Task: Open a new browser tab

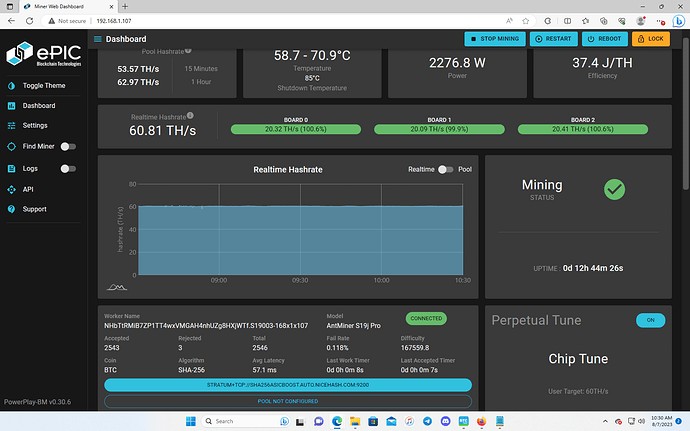Action: tap(125, 7)
